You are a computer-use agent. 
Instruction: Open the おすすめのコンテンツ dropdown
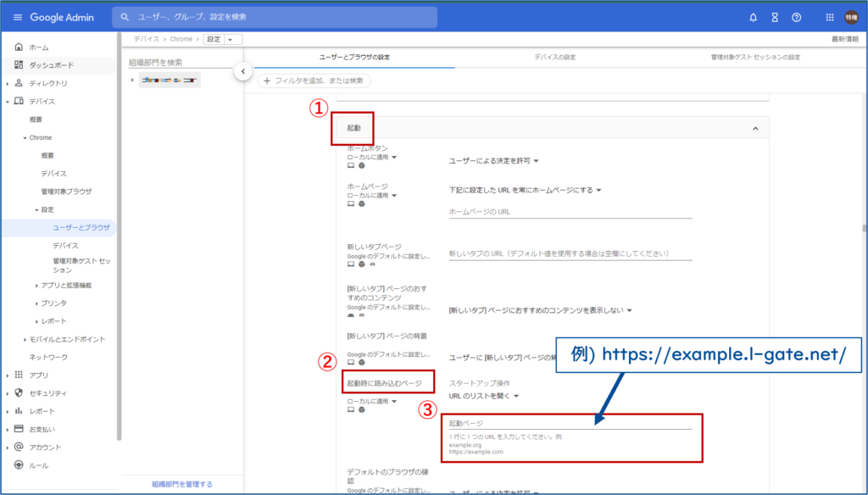(540, 310)
